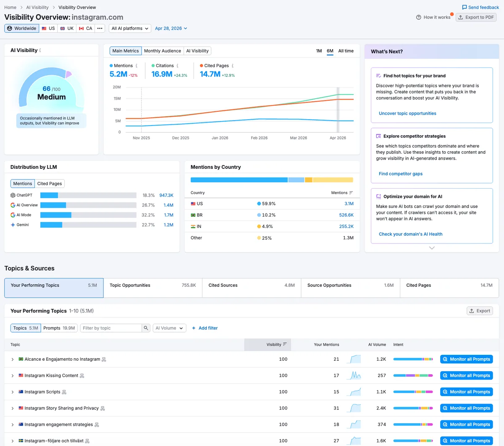Expand the Instagram Story Sharing and Privacy row
Viewport: 504px width, 446px height.
pos(13,408)
